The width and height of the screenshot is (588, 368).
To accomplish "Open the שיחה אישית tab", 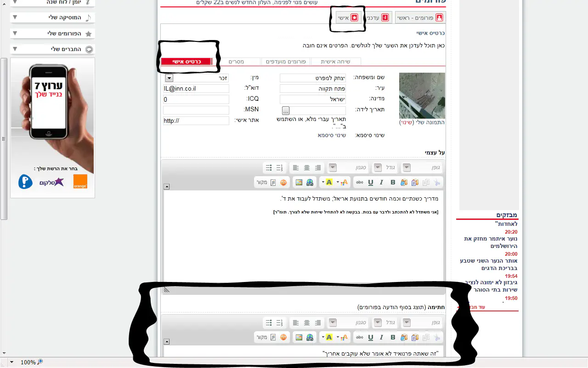I will pyautogui.click(x=336, y=62).
